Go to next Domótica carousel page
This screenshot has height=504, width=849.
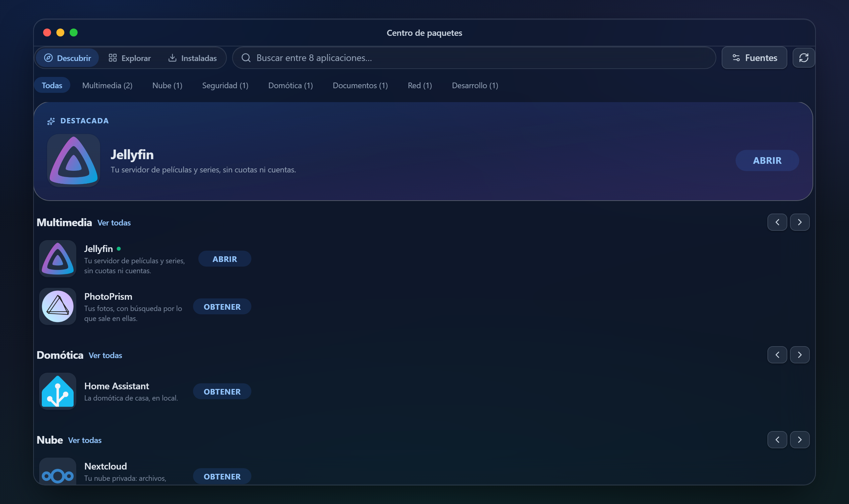[800, 355]
